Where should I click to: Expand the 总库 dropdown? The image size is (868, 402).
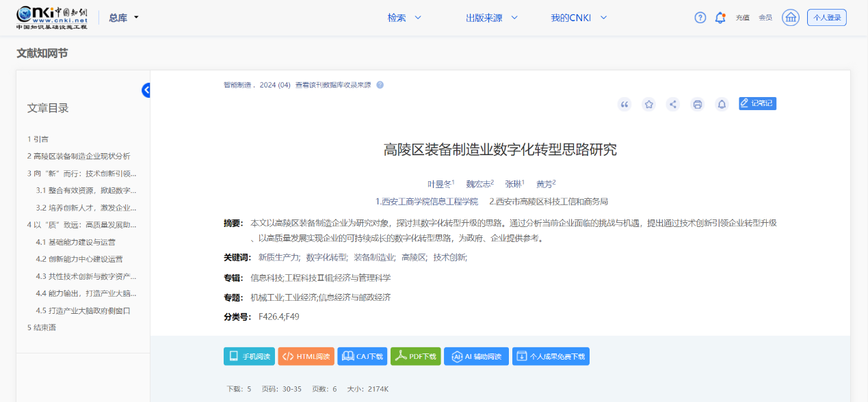[x=124, y=18]
